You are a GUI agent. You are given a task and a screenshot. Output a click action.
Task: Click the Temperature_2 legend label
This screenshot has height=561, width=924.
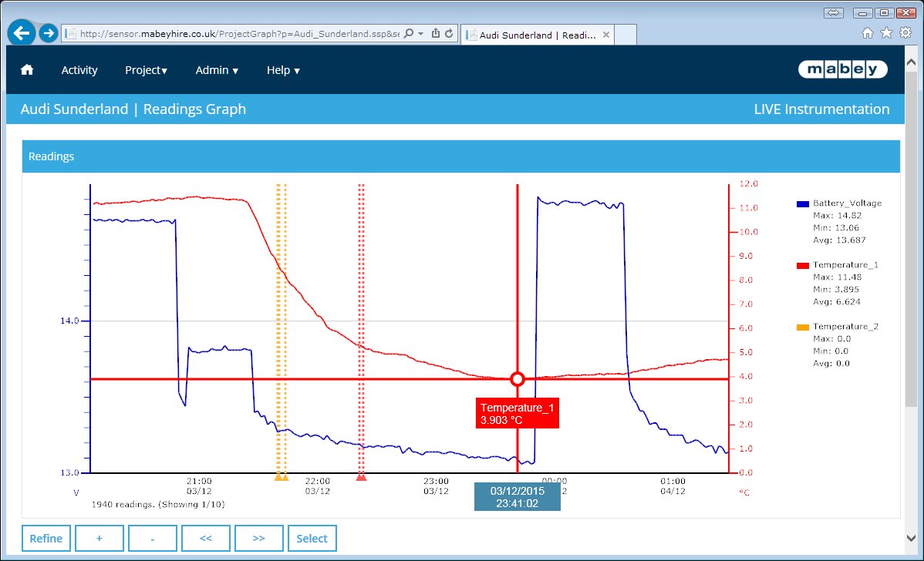click(845, 327)
